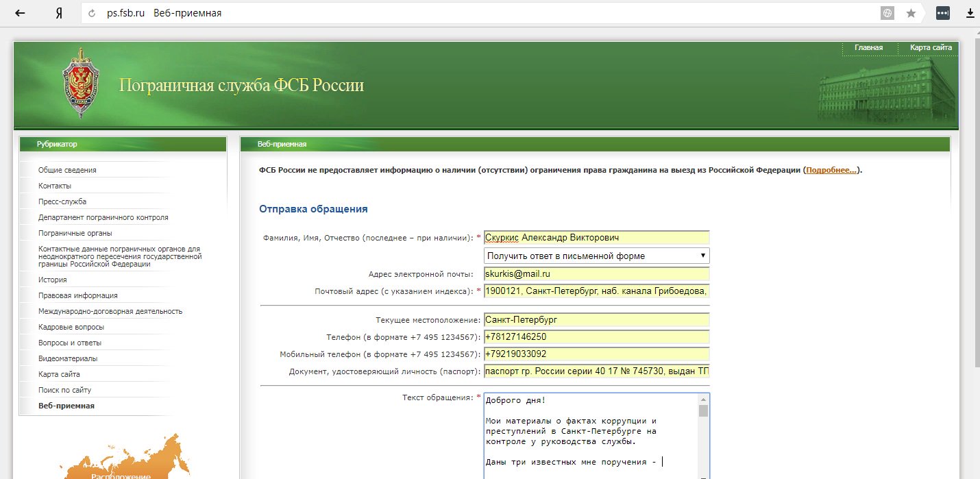Click the full name input field

click(x=596, y=237)
